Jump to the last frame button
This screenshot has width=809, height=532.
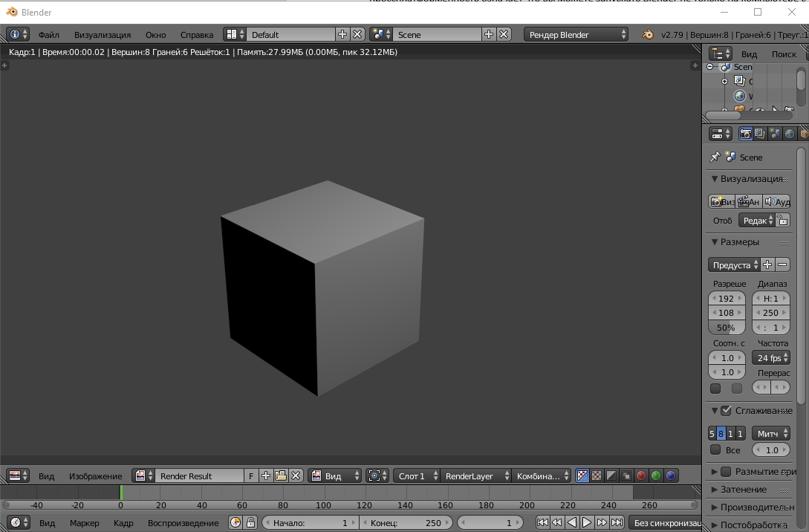click(x=617, y=523)
